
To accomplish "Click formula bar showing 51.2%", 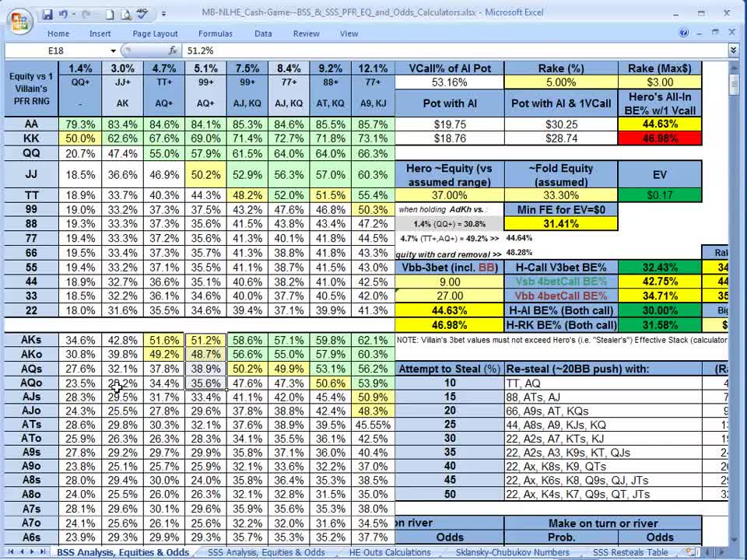I will (x=455, y=51).
